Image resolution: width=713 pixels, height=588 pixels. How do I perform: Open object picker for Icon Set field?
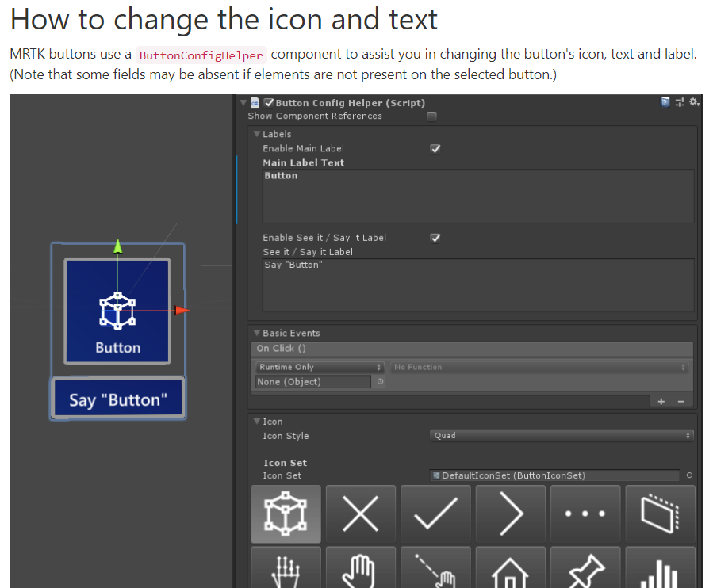click(689, 475)
